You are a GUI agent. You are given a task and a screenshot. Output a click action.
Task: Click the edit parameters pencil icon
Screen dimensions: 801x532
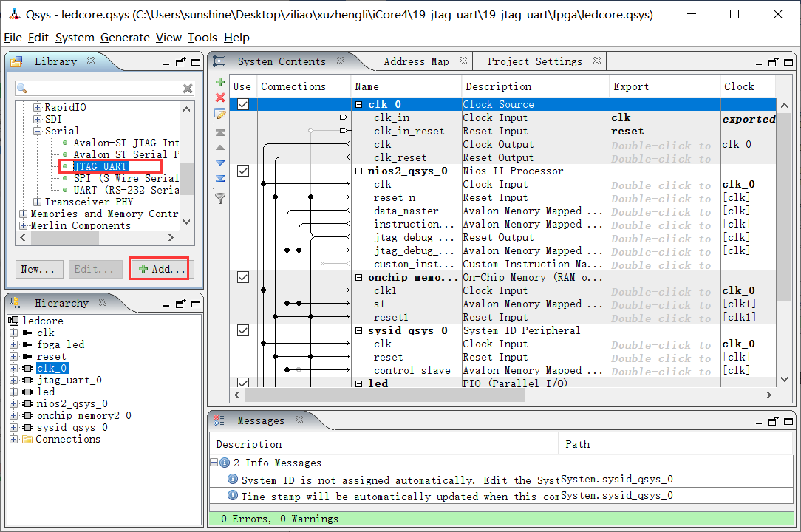click(x=219, y=114)
